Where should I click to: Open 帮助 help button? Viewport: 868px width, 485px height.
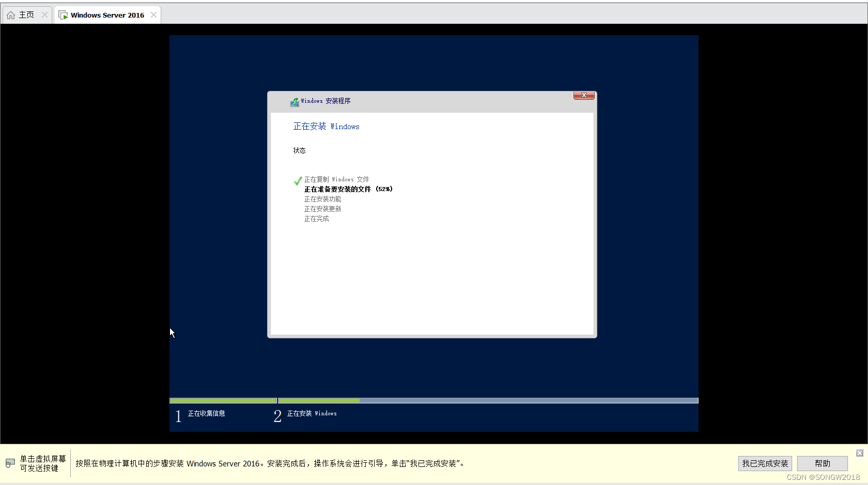(x=823, y=463)
